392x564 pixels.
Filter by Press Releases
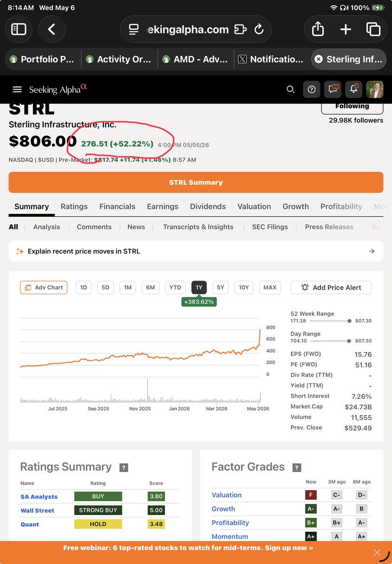(329, 227)
